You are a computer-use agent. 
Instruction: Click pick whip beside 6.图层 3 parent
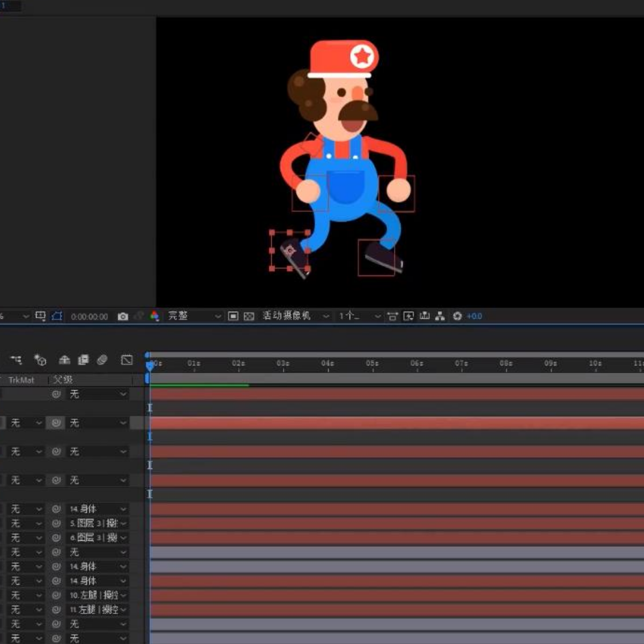click(56, 538)
